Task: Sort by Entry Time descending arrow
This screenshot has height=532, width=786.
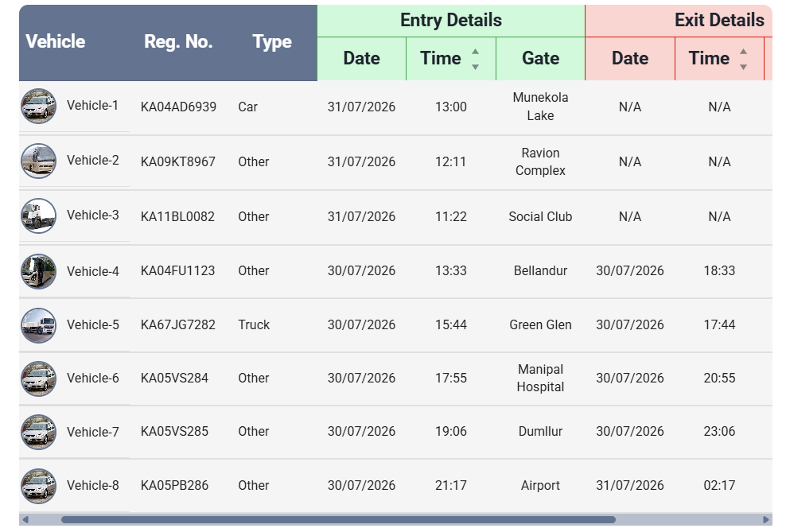Action: [x=475, y=67]
